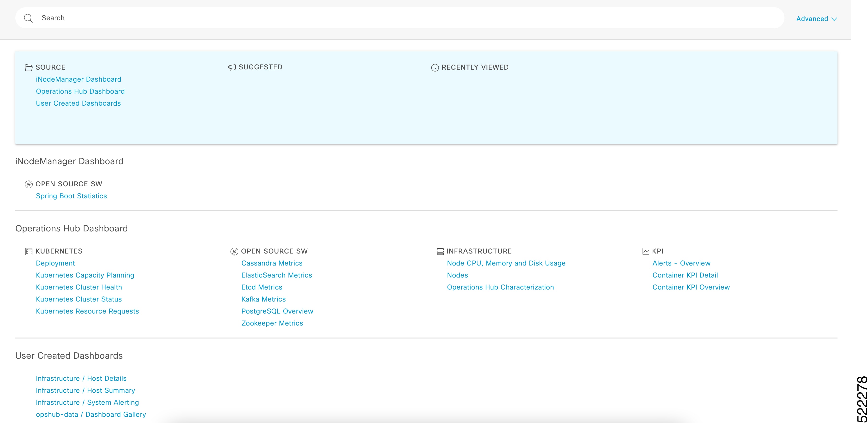The width and height of the screenshot is (868, 423).
Task: Open Infrastructure / System Alerting
Action: [x=87, y=403]
